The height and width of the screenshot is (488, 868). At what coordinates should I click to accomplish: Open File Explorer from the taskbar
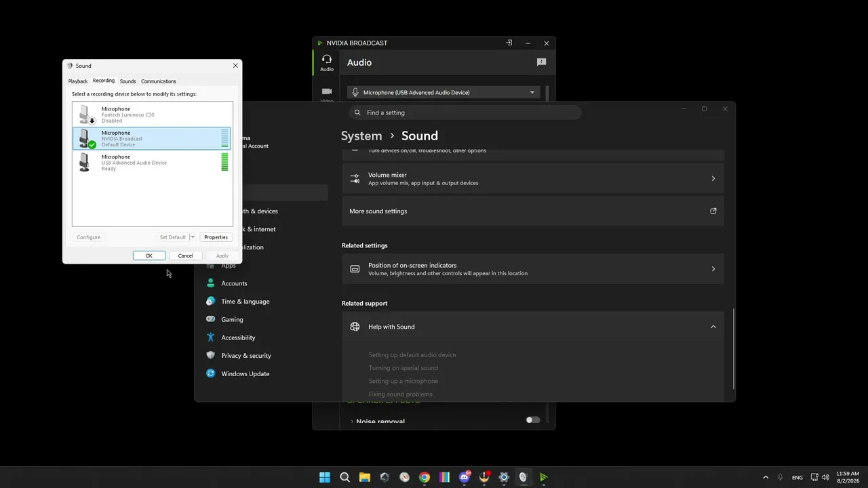(x=365, y=477)
